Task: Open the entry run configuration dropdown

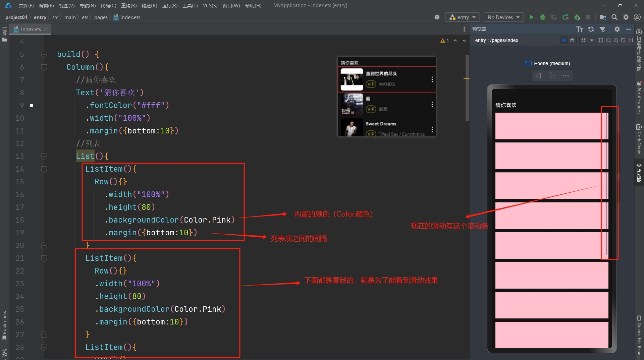Action: pos(463,17)
